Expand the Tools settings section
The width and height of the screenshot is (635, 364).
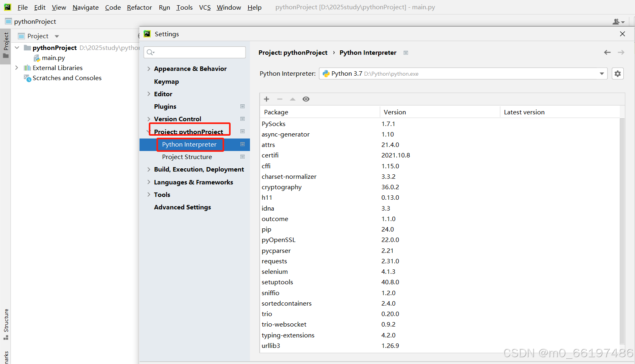149,194
